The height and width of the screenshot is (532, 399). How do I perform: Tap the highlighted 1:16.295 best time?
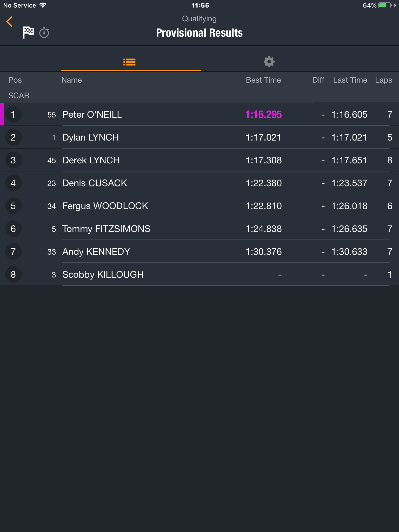pos(263,115)
